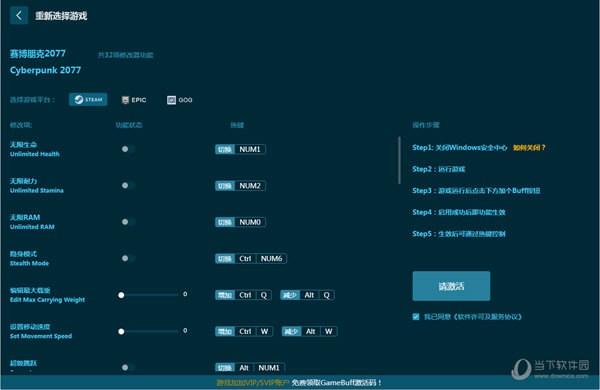
Task: Select the Steam platform
Action: [x=88, y=100]
